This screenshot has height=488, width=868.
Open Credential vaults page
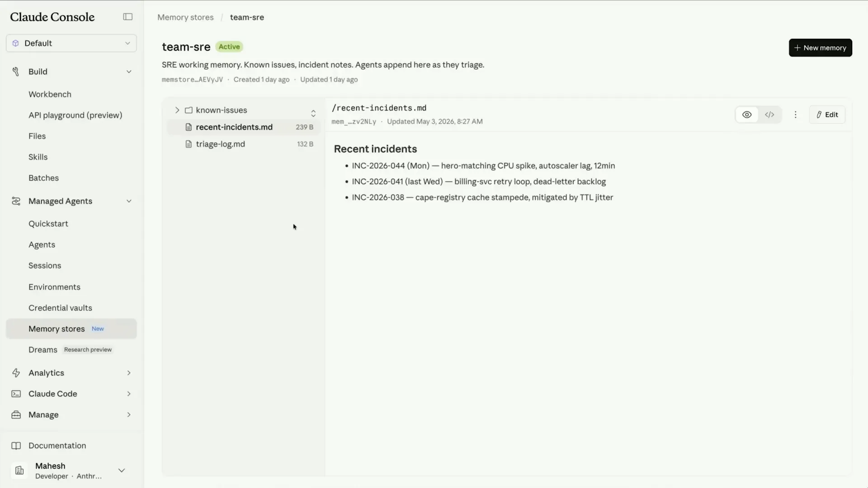[x=60, y=308]
